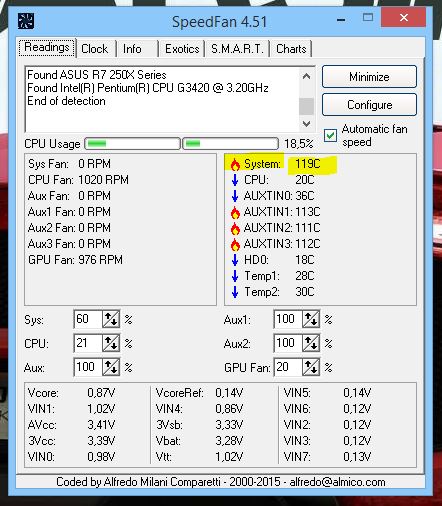Click the log box scroll down arrow
This screenshot has width=442, height=506.
(306, 124)
